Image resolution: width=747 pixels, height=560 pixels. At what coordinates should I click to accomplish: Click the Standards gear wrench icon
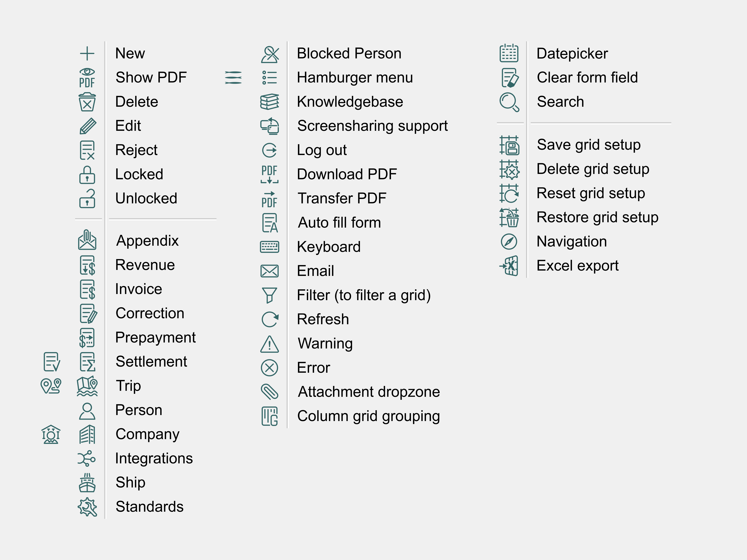click(x=87, y=507)
